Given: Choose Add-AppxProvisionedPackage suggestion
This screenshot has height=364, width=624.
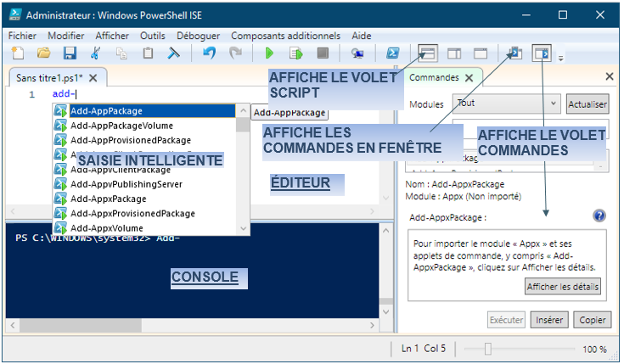Looking at the screenshot, I should [144, 214].
